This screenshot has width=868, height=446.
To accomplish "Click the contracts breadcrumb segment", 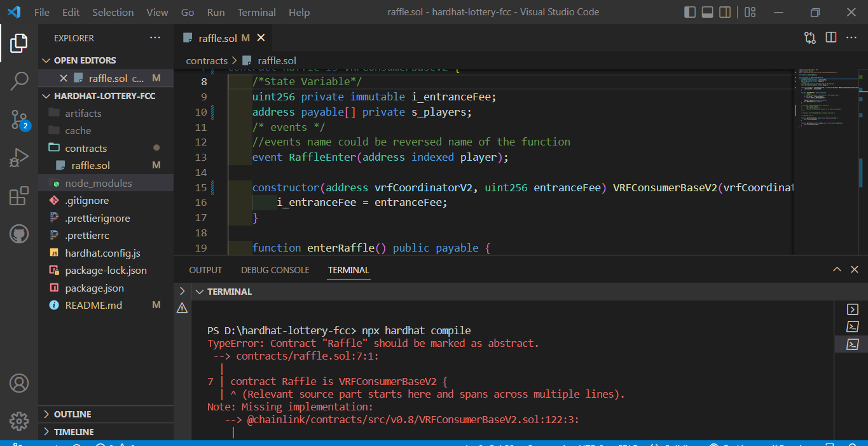I will pos(207,61).
